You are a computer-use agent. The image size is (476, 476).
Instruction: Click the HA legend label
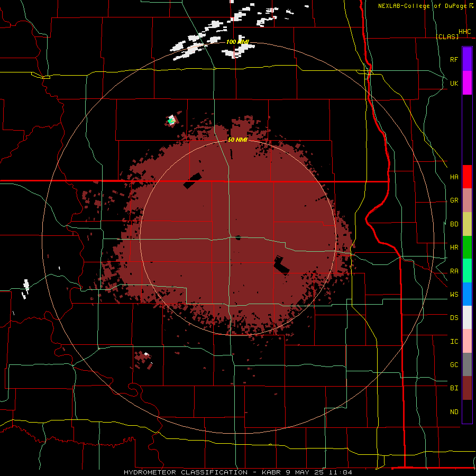click(454, 177)
